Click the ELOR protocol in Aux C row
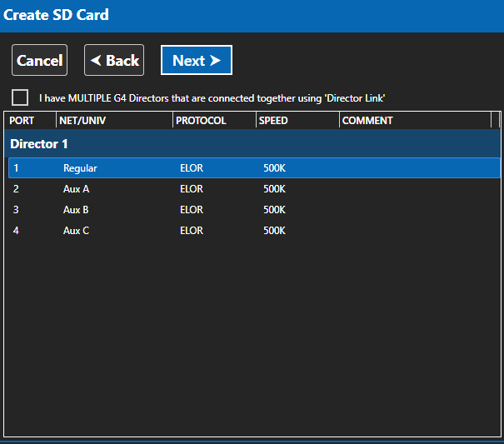This screenshot has height=444, width=504. tap(192, 231)
